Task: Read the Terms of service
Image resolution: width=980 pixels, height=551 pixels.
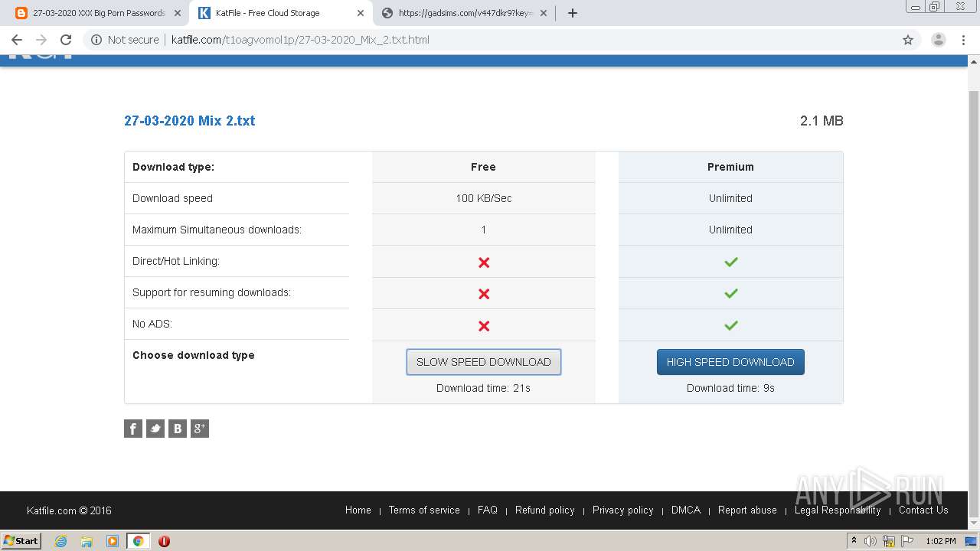Action: (424, 510)
